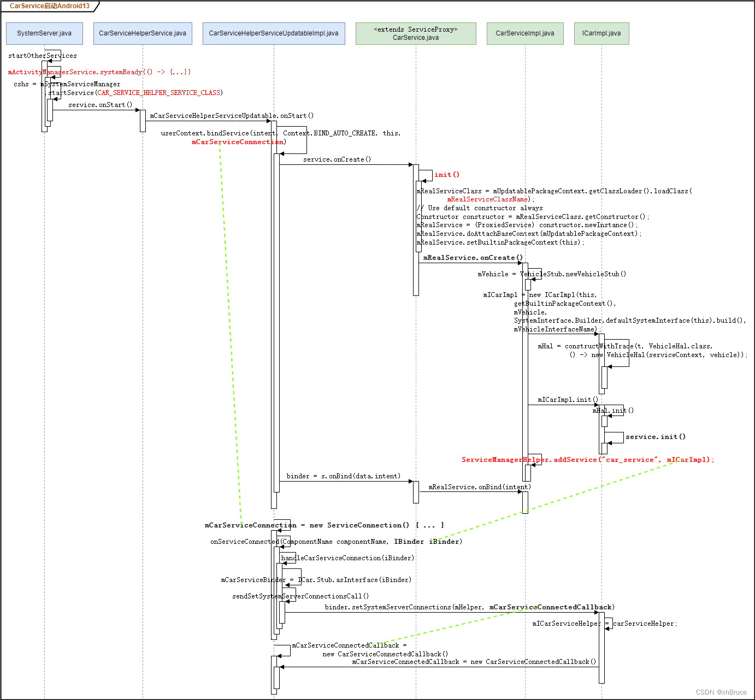Click the mHal = constructWithTrace line
This screenshot has width=755, height=700.
click(625, 346)
